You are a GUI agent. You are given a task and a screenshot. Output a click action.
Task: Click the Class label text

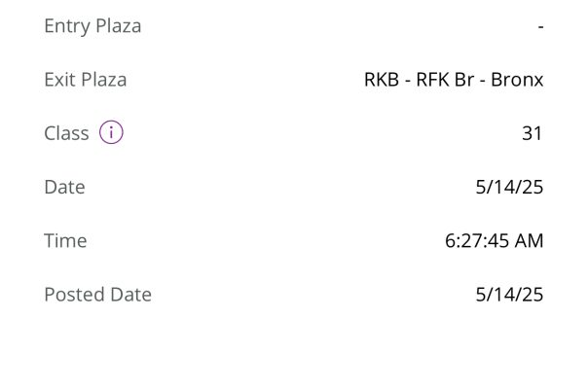66,133
